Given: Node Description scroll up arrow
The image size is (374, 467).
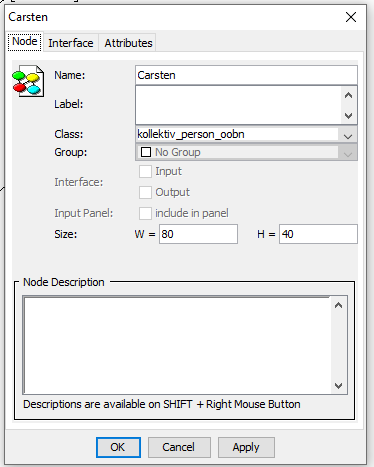Looking at the screenshot, I should click(x=338, y=305).
